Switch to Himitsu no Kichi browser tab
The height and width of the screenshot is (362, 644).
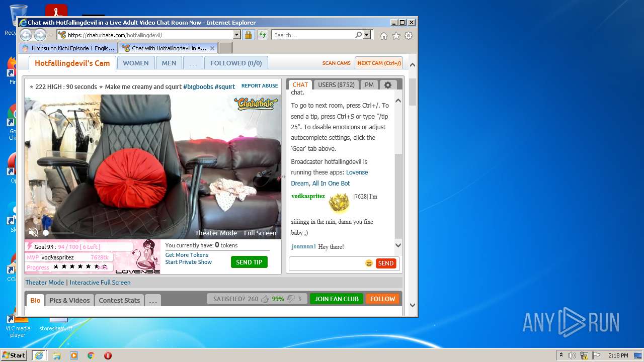68,48
